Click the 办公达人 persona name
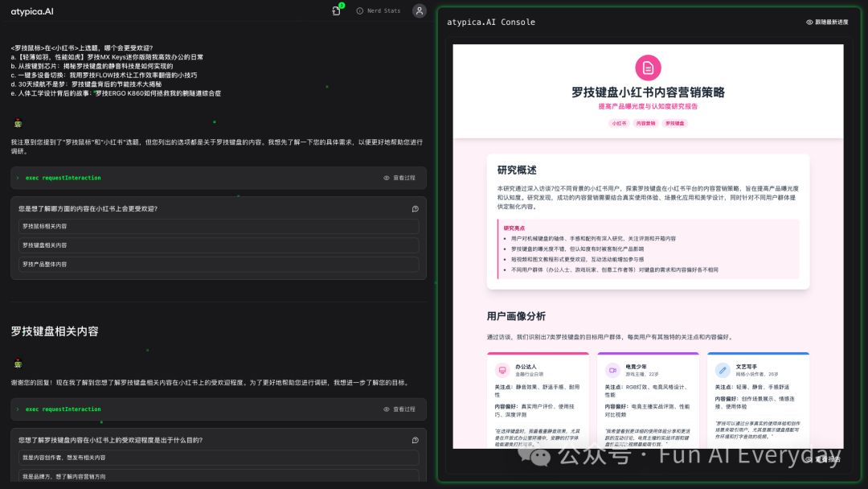Screen dimensions: 868x489 [x=526, y=367]
